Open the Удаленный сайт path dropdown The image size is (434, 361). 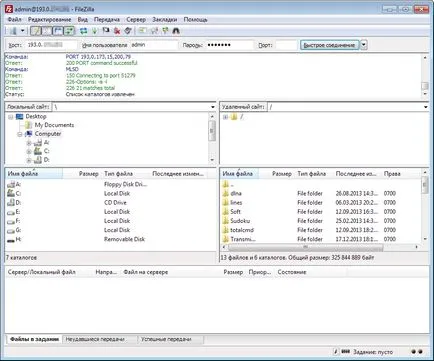click(425, 107)
